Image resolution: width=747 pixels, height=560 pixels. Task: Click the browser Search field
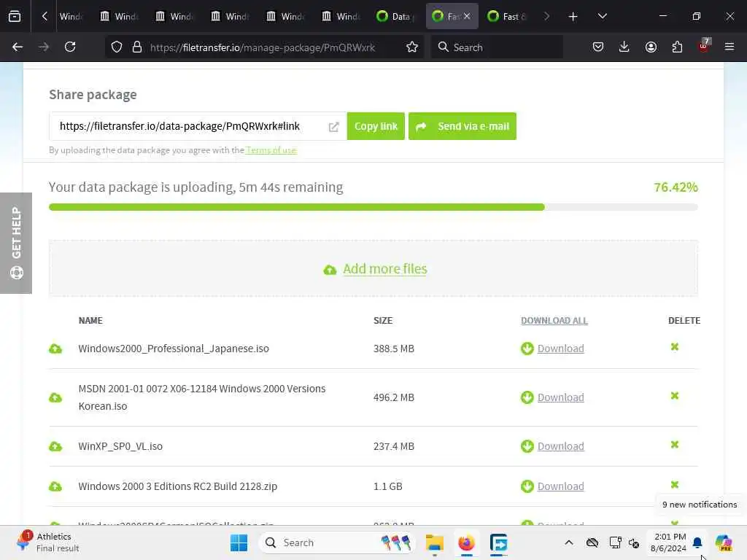[x=497, y=47]
